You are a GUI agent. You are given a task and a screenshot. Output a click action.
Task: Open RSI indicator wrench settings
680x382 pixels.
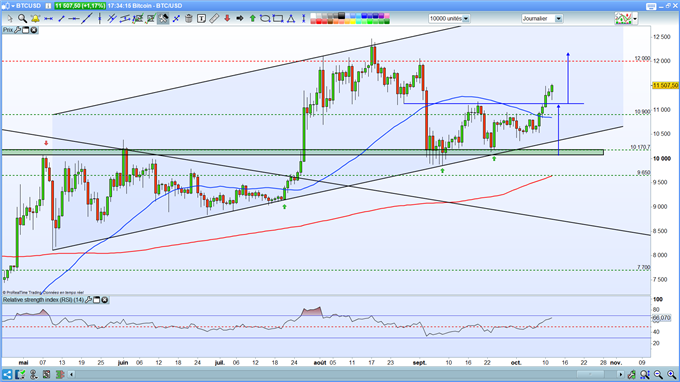[88, 300]
